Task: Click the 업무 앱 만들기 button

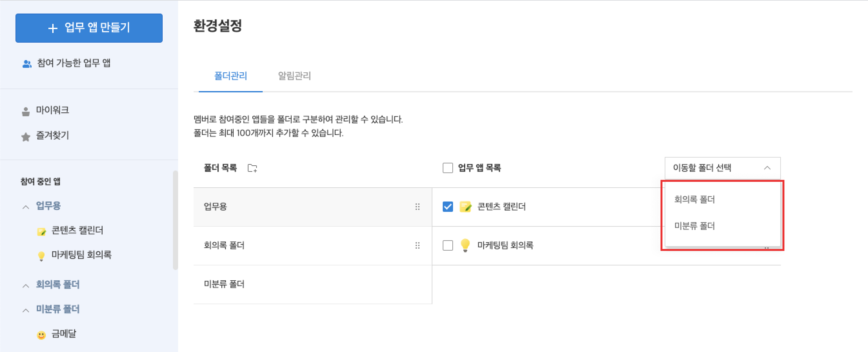Action: (x=89, y=28)
